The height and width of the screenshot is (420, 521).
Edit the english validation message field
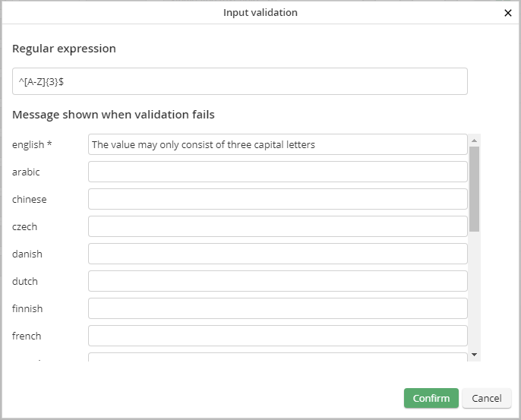pos(278,144)
